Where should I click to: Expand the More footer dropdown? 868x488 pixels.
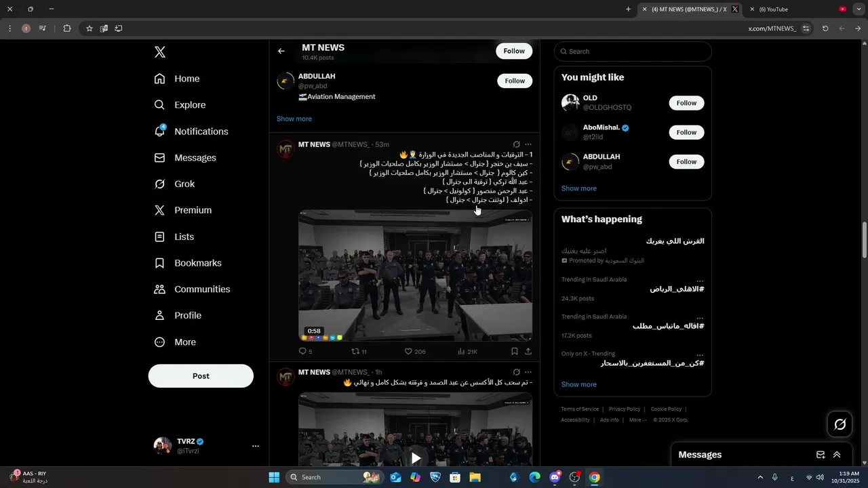point(637,420)
